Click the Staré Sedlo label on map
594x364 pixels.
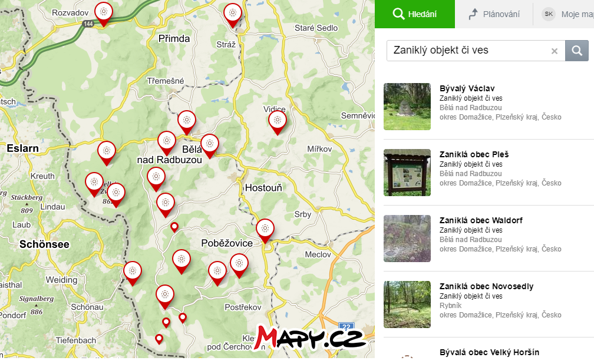[x=316, y=28]
